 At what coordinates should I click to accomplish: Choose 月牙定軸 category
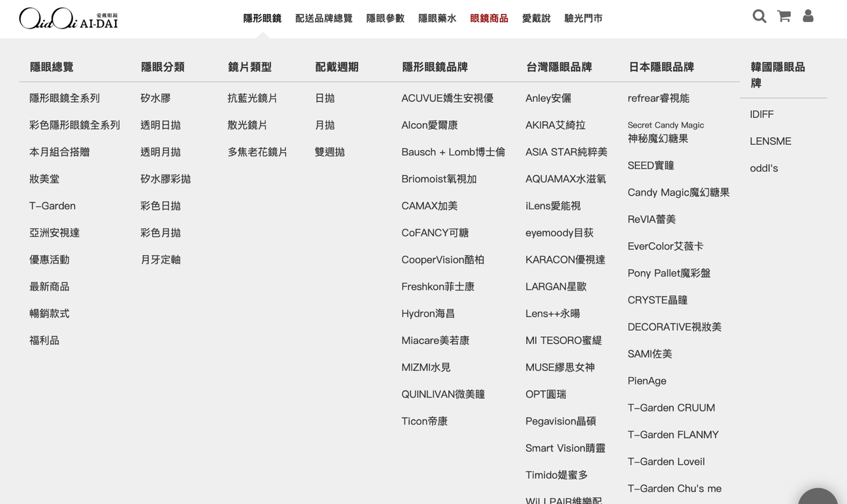click(x=160, y=260)
